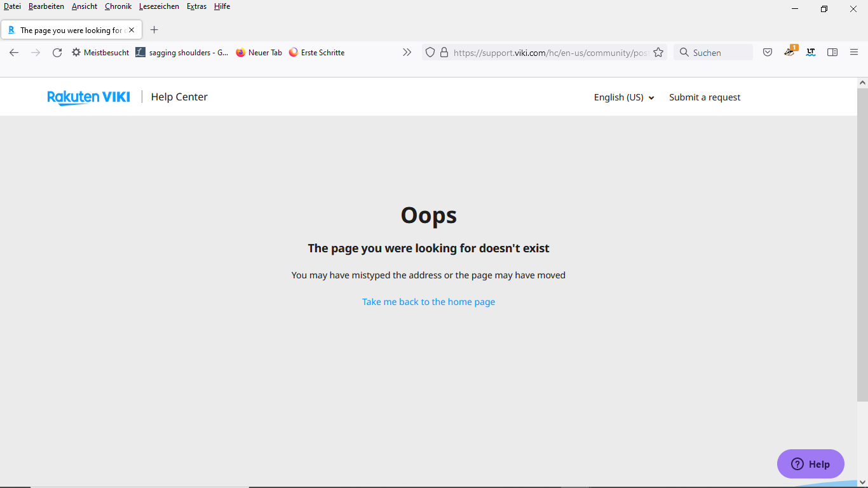Open the Firefox hamburger application menu
This screenshot has height=488, width=868.
click(854, 53)
